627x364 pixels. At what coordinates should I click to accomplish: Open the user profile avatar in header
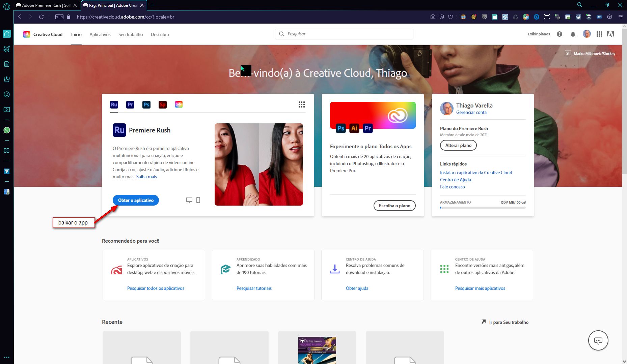point(587,34)
